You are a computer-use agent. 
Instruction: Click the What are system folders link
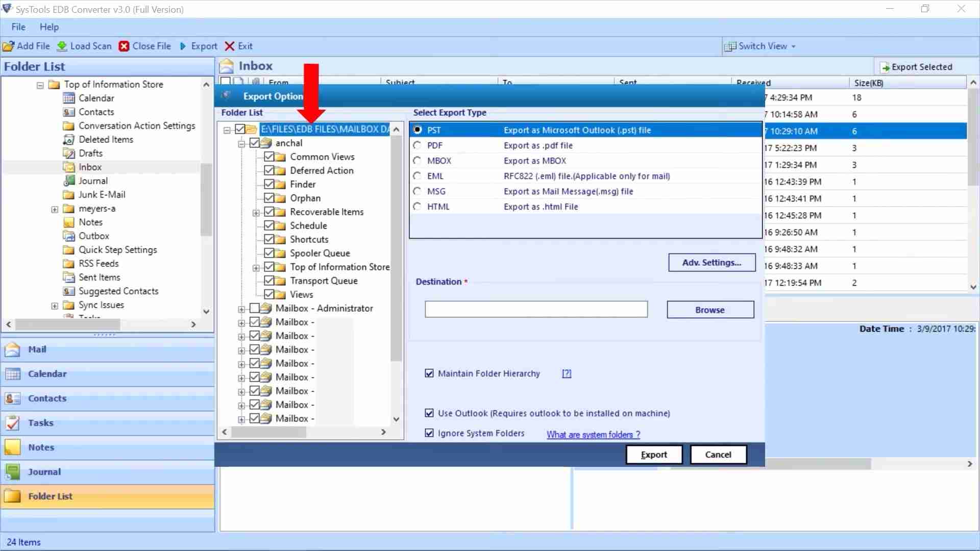592,434
